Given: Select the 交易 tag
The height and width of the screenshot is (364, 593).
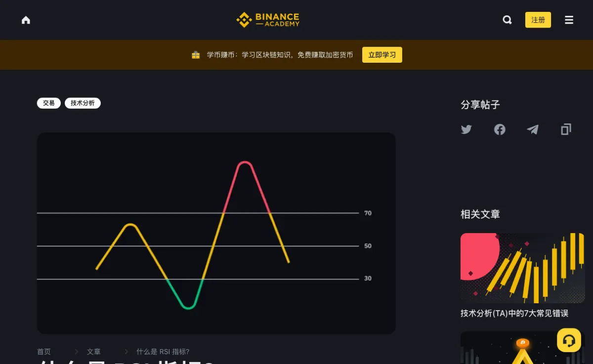Looking at the screenshot, I should click(49, 103).
